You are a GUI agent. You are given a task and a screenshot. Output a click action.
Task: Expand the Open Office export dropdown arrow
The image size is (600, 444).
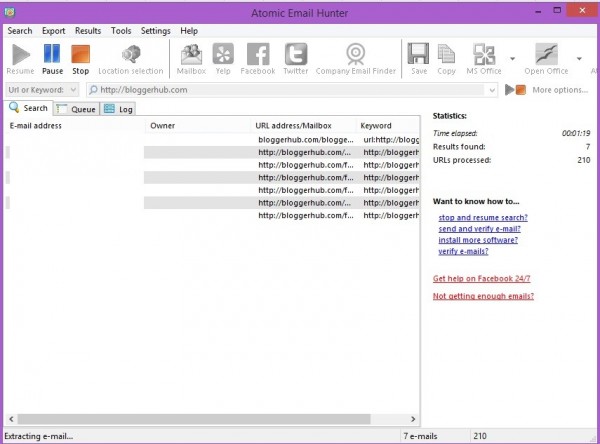click(x=579, y=59)
